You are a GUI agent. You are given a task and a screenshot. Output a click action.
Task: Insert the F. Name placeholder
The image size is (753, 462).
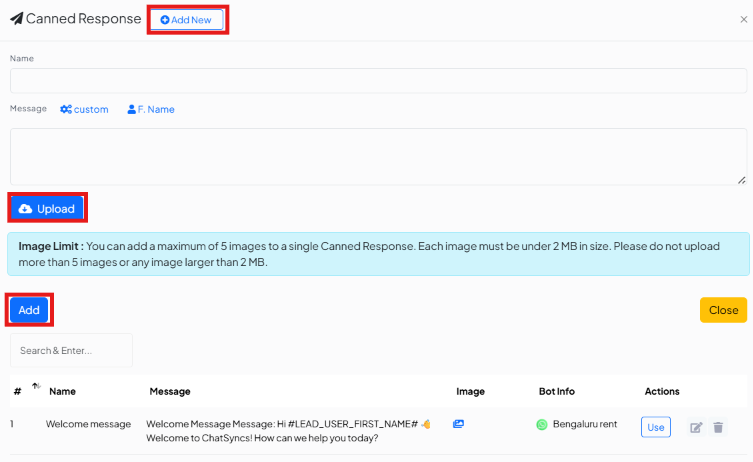click(x=151, y=109)
